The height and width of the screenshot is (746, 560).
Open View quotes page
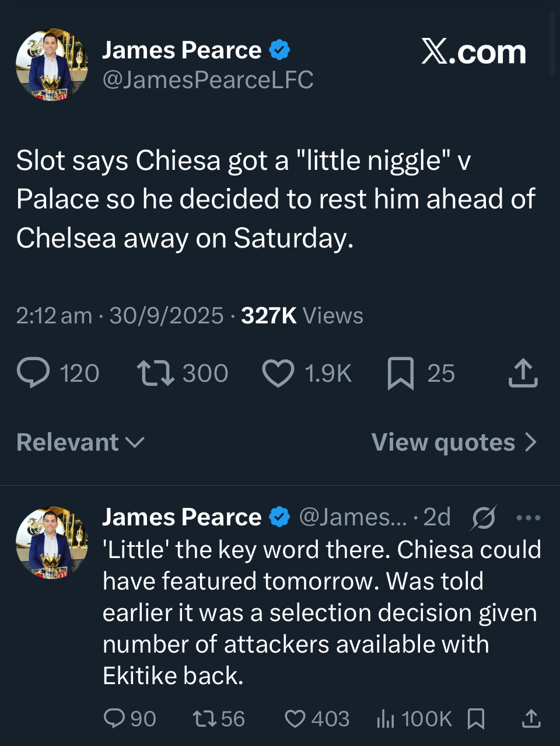[454, 442]
